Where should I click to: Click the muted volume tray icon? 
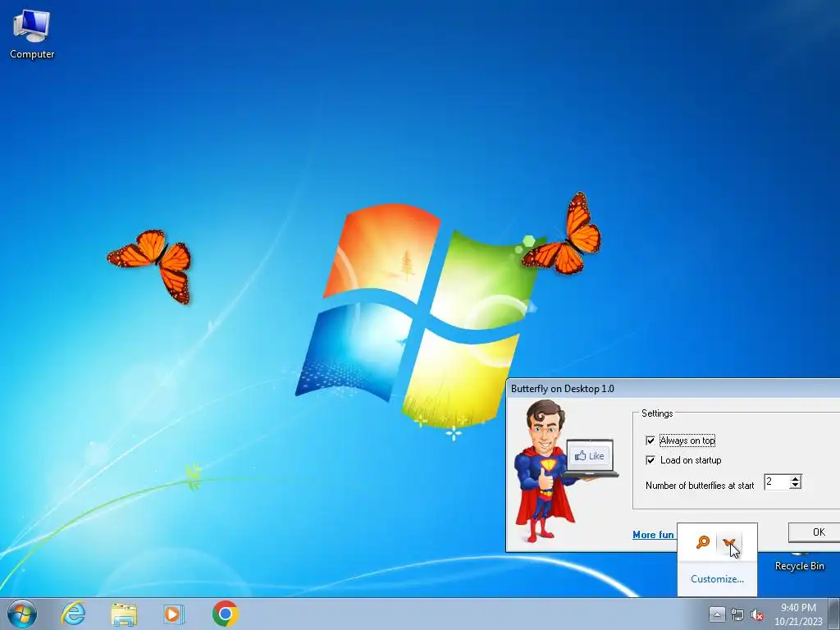(757, 615)
